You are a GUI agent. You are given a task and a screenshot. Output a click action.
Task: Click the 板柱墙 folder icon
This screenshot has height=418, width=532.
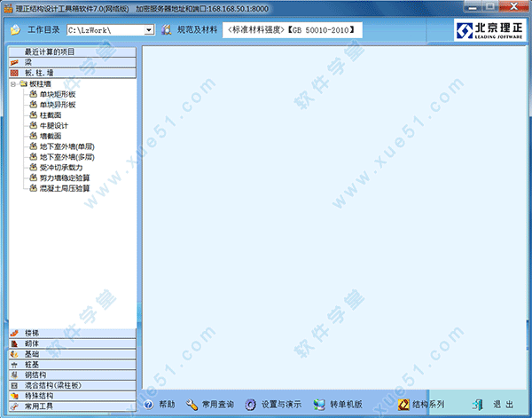(23, 83)
